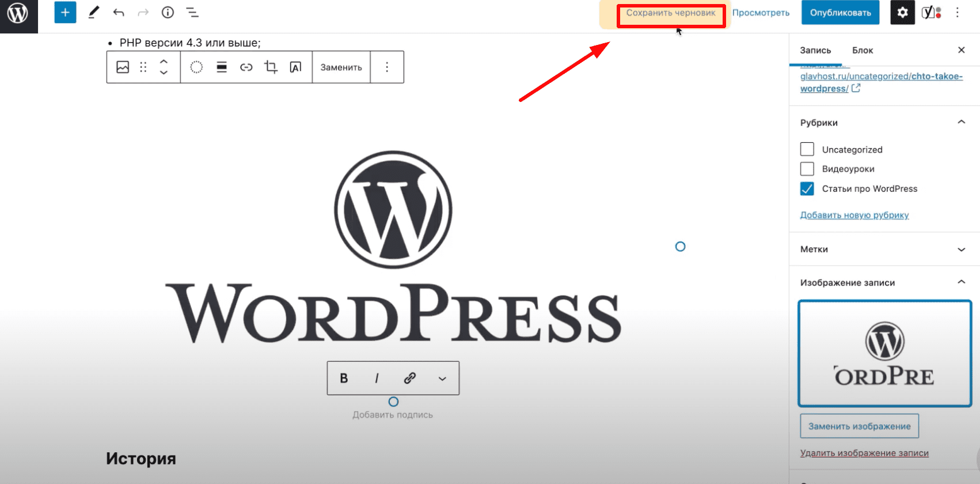Click the redo arrow
This screenshot has width=980, height=484.
(x=143, y=12)
